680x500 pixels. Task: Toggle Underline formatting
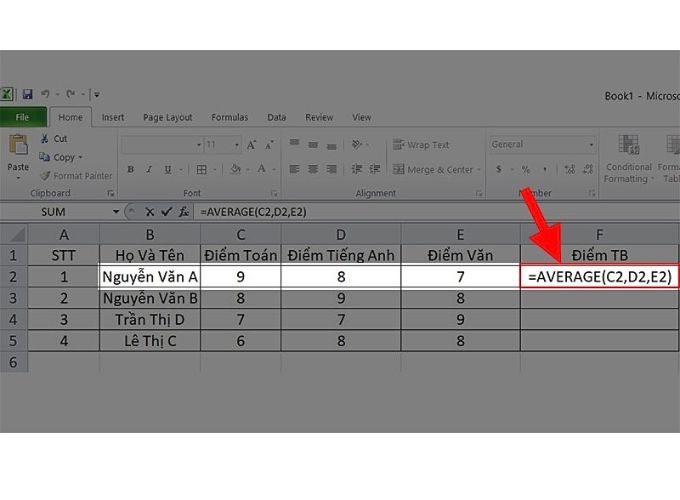coord(168,170)
